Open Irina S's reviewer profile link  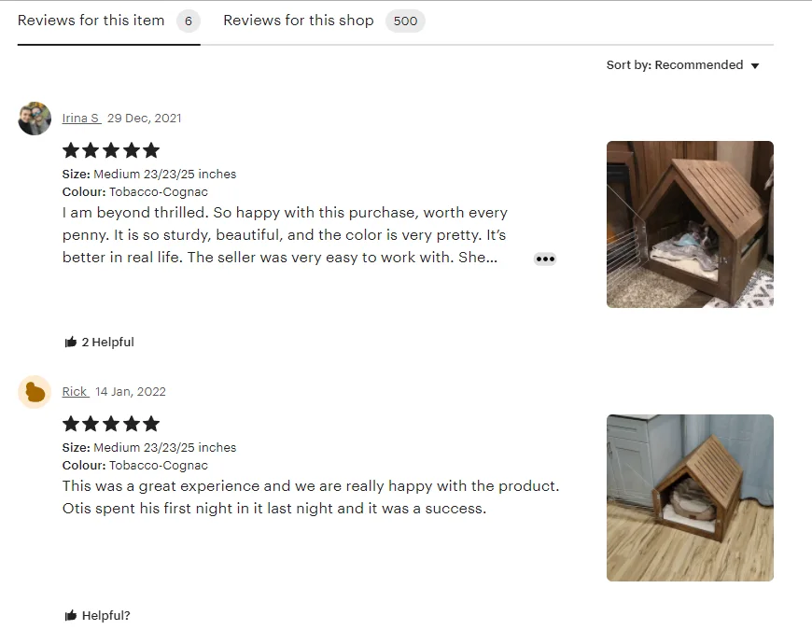click(80, 118)
